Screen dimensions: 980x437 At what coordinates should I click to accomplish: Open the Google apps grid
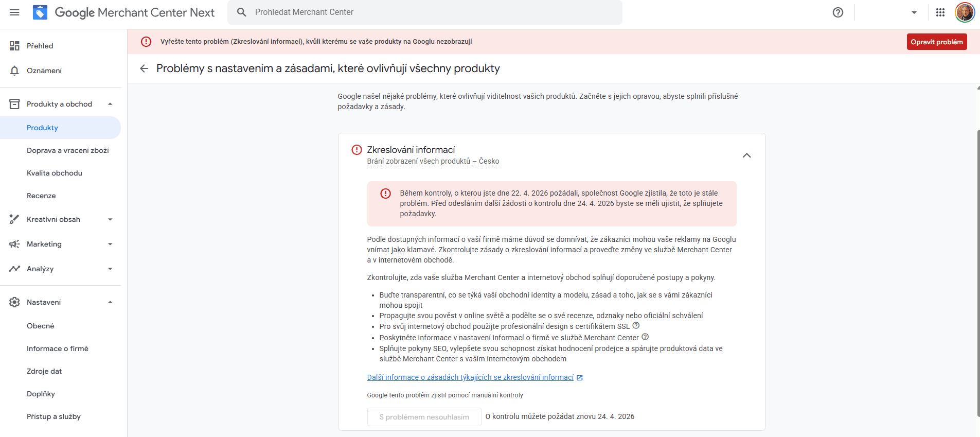(940, 12)
